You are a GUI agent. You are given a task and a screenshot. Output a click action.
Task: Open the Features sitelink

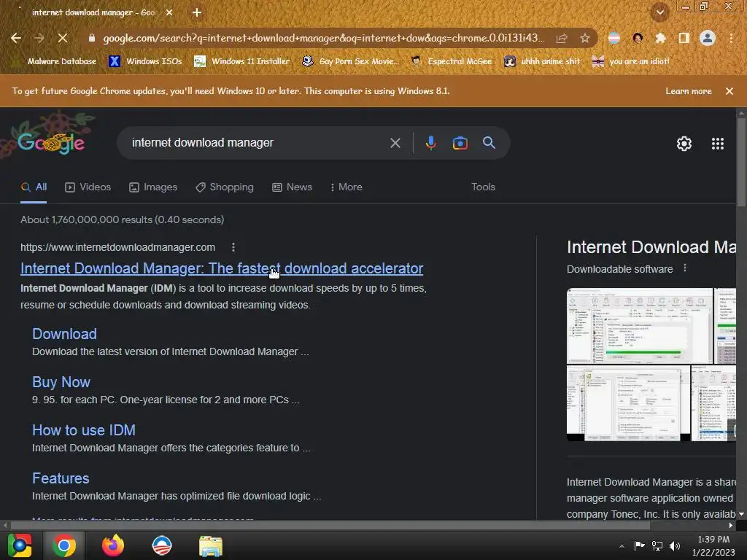coord(61,478)
